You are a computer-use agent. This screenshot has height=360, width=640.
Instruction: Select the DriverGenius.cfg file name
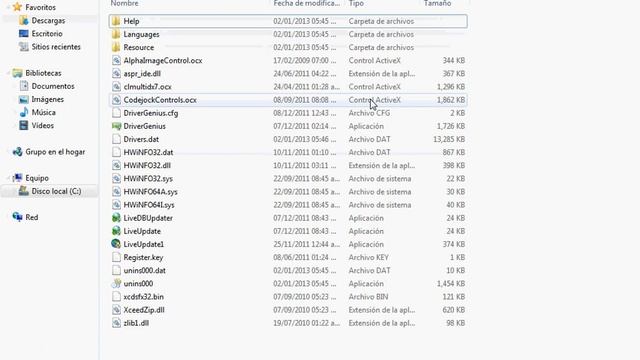click(151, 113)
